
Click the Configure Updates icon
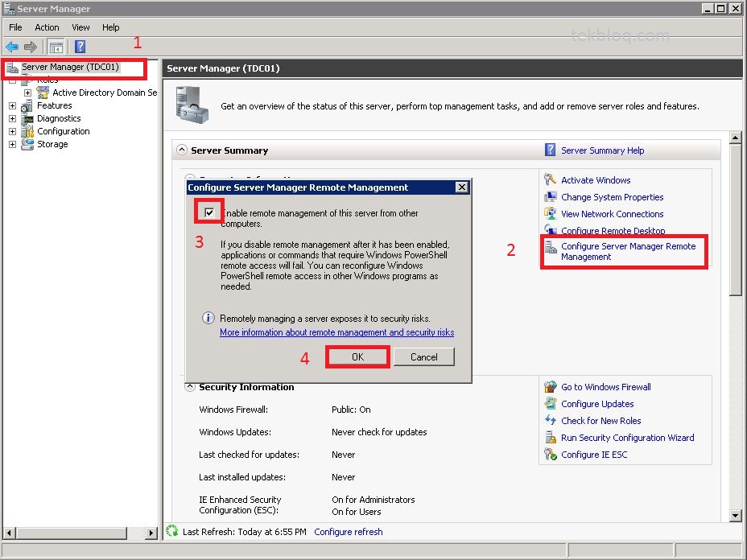(551, 403)
